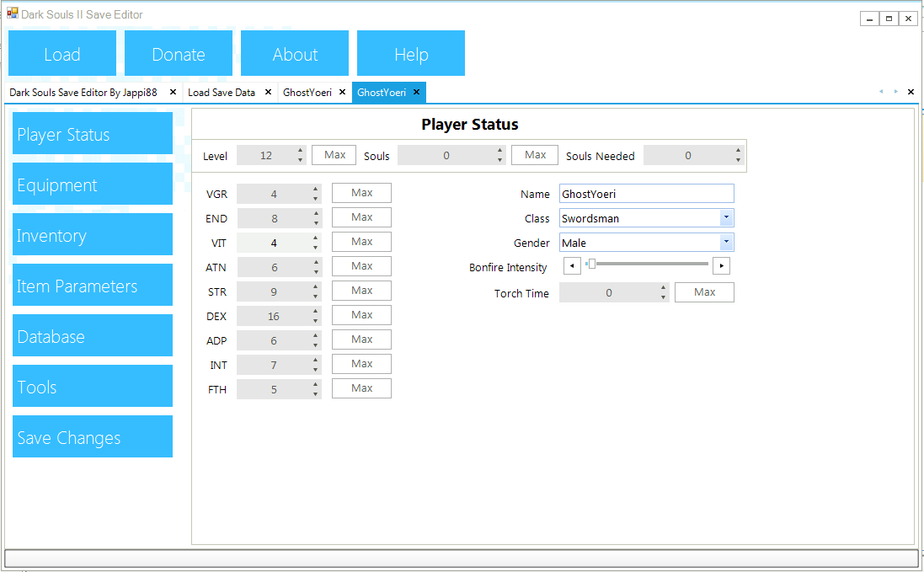Increase ATN stat with up arrow
Screen dimensions: 924x572
[316, 262]
